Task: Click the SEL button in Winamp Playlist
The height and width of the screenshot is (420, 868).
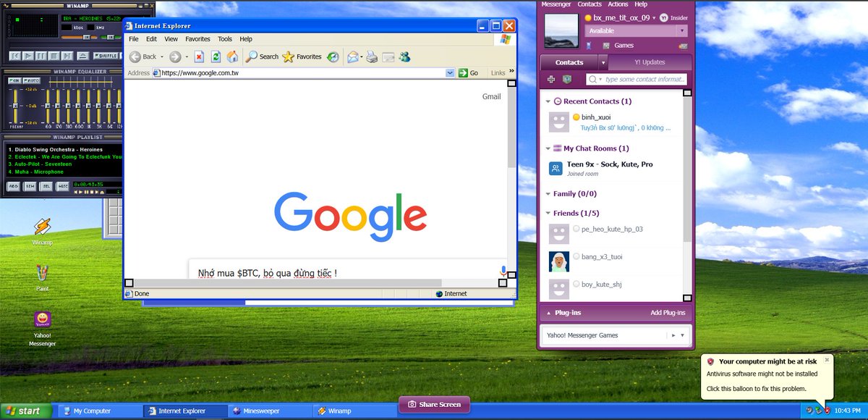Action: [x=46, y=185]
